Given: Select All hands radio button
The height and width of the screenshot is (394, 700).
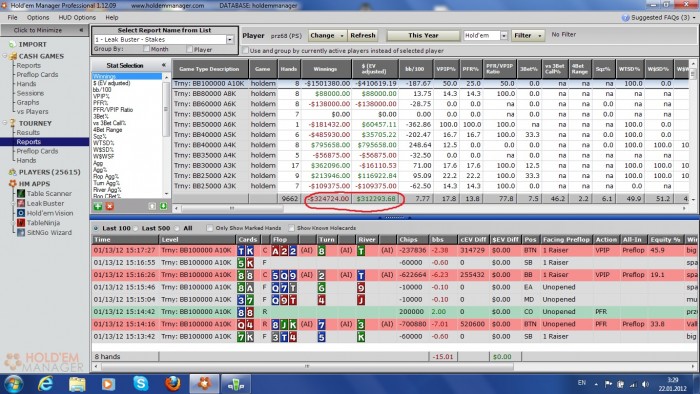Looking at the screenshot, I should [x=177, y=228].
